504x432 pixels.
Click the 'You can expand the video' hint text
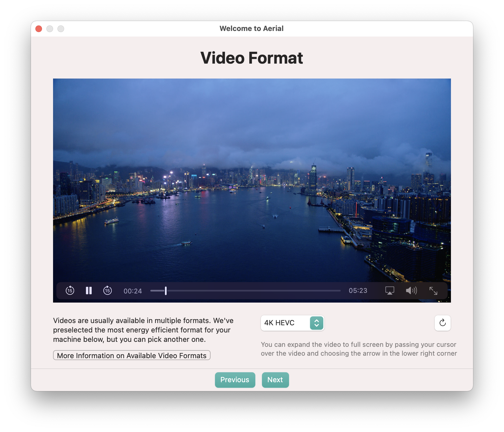coord(359,349)
